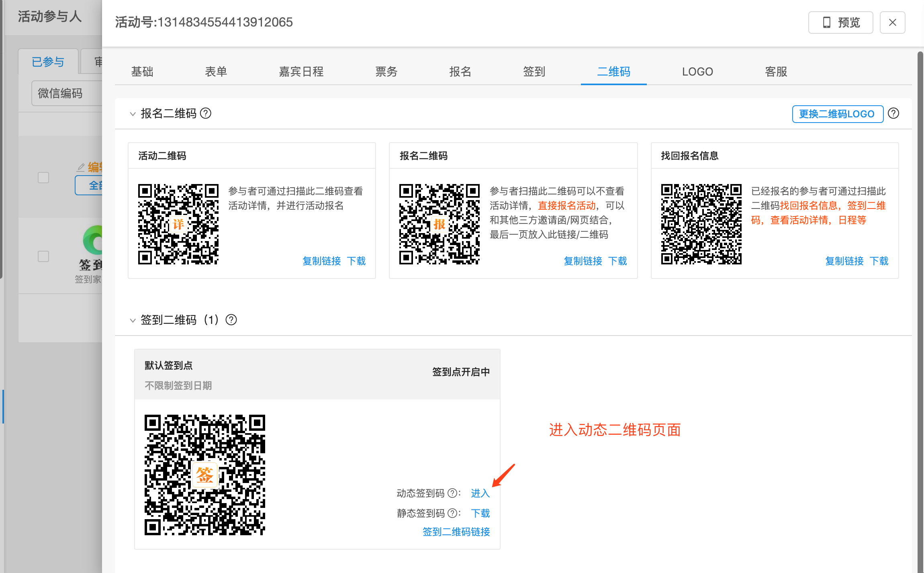The height and width of the screenshot is (573, 924).
Task: Click the phone icon in 预览 button
Action: point(827,23)
